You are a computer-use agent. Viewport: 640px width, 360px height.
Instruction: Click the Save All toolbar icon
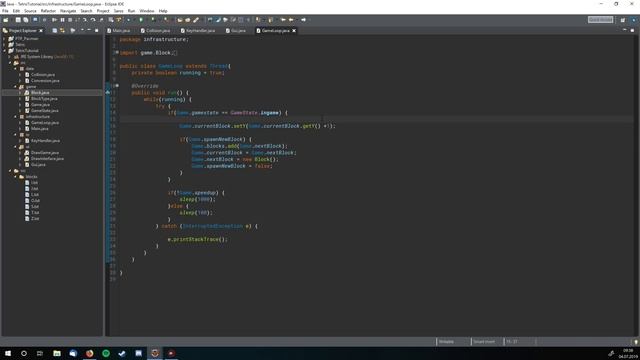[26, 20]
